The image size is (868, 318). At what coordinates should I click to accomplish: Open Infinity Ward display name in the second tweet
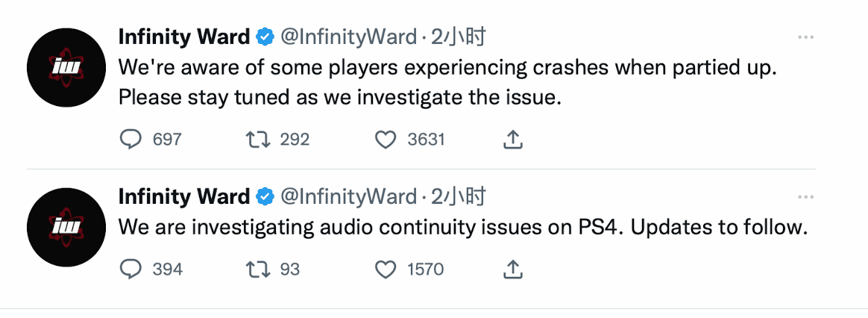[184, 196]
